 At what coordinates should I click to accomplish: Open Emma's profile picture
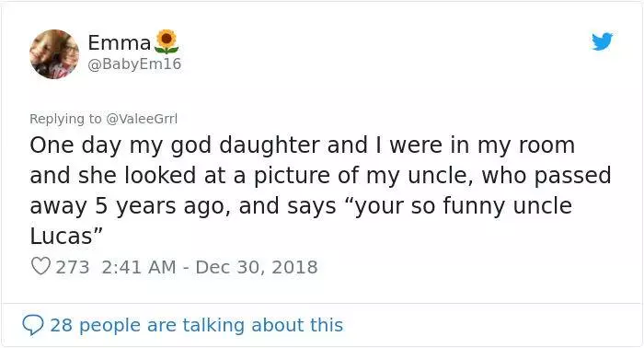click(x=54, y=53)
